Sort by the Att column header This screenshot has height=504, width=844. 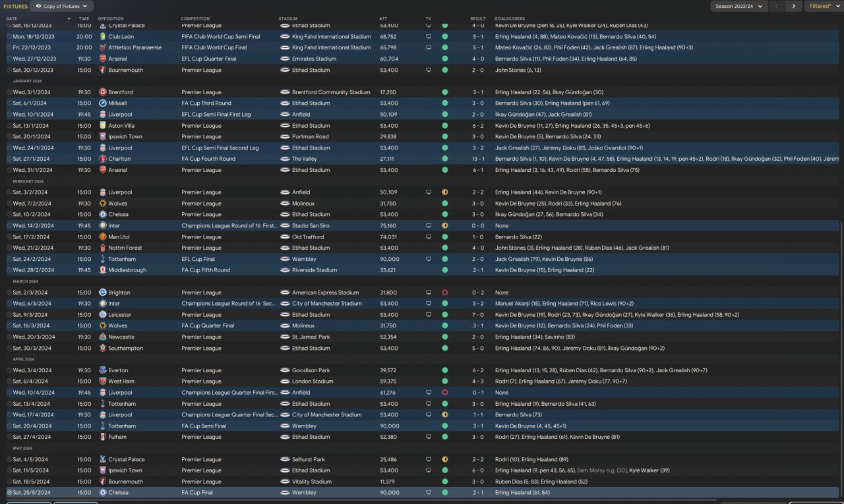pyautogui.click(x=384, y=18)
